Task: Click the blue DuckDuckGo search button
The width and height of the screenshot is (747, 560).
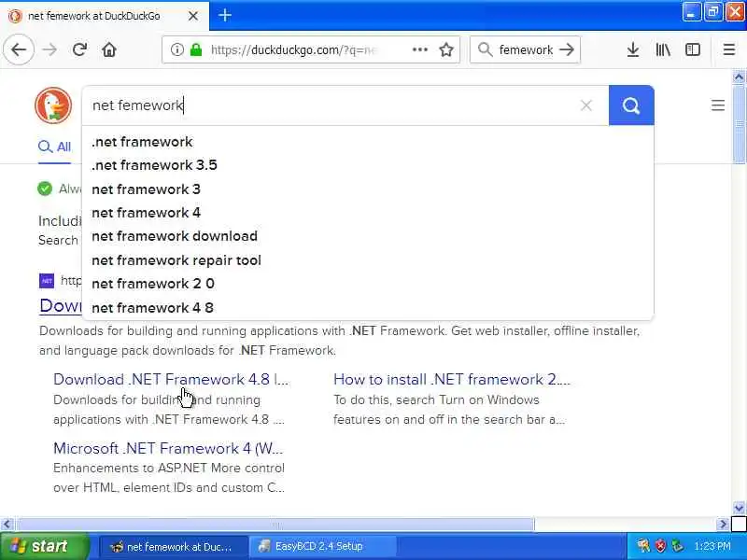Action: (x=631, y=105)
